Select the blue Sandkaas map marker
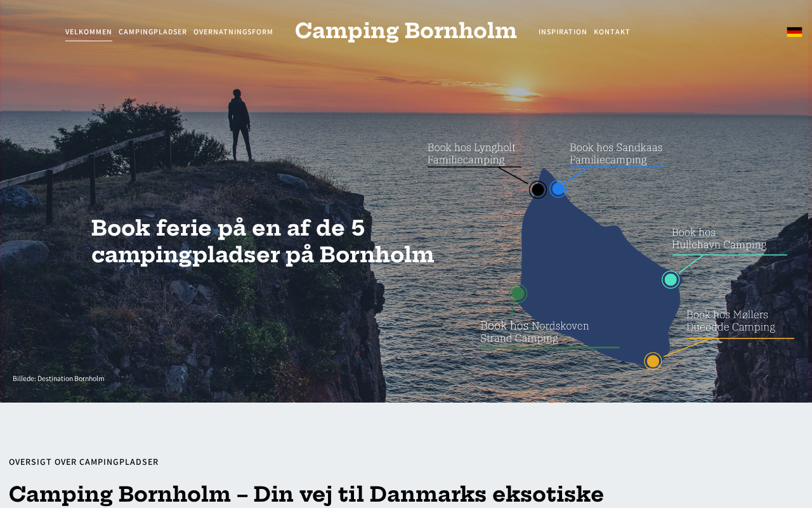This screenshot has width=812, height=508. (x=558, y=189)
